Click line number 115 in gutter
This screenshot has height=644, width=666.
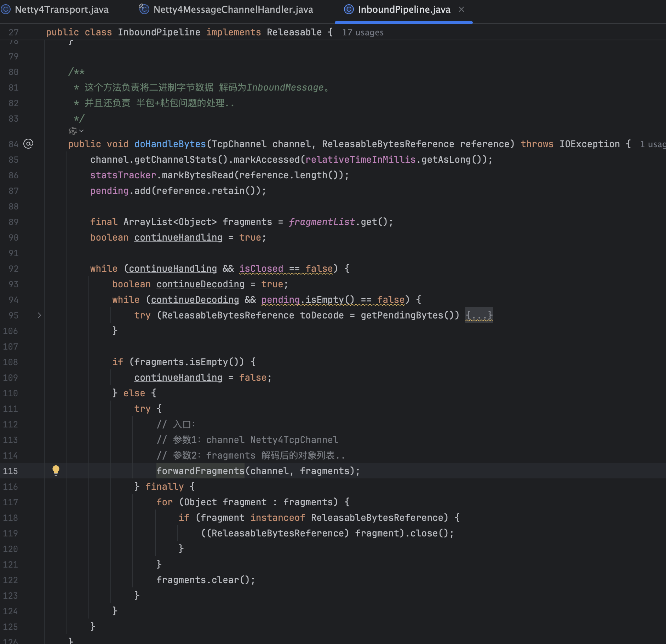click(x=11, y=471)
